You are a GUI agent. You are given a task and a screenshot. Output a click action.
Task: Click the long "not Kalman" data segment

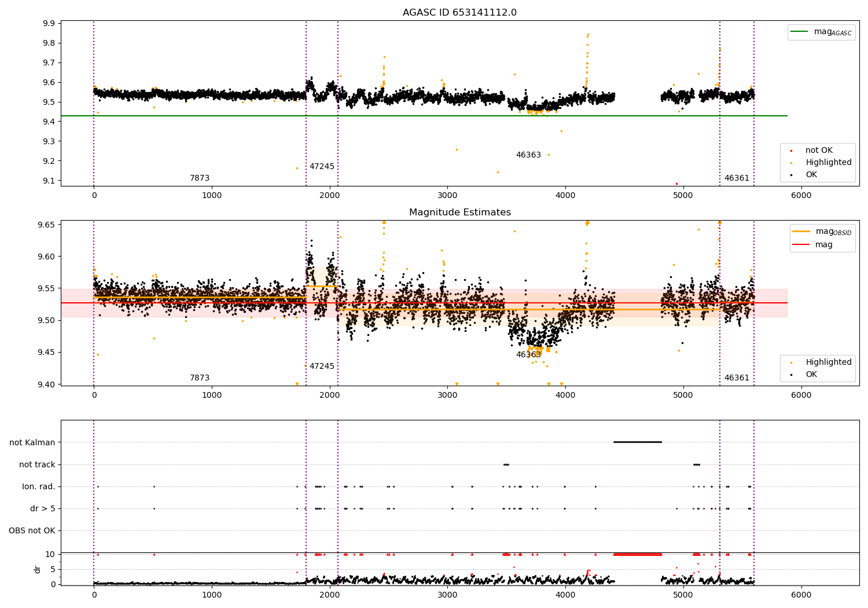click(637, 442)
